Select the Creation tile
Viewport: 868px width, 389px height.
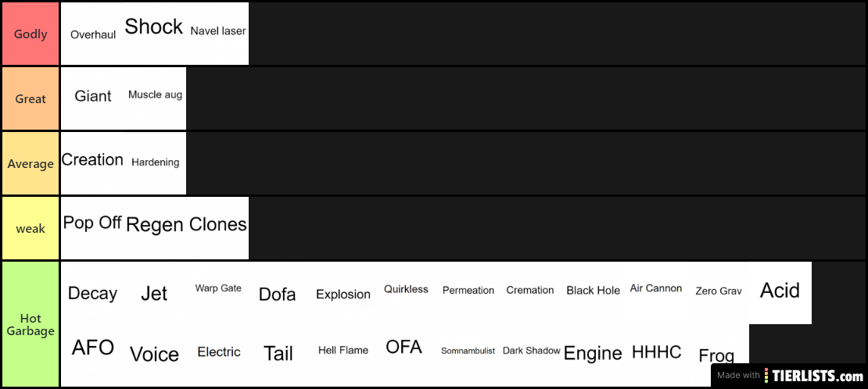click(92, 163)
